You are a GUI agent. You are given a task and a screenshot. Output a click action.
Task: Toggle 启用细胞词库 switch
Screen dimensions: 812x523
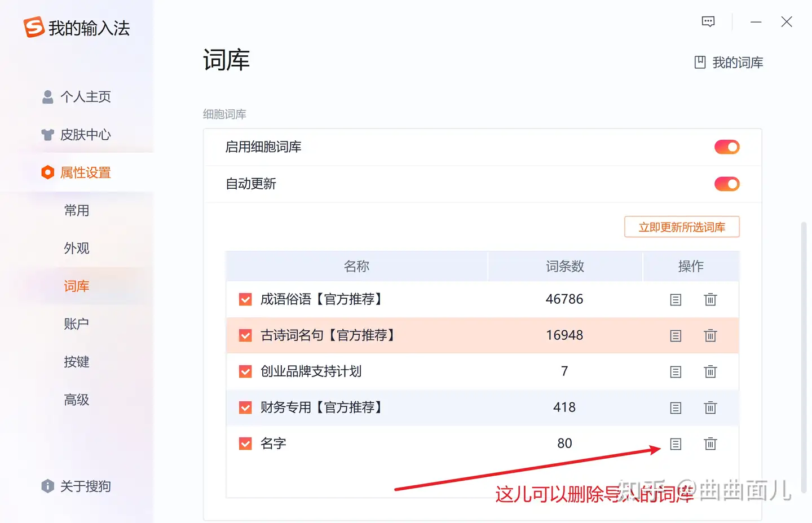727,147
